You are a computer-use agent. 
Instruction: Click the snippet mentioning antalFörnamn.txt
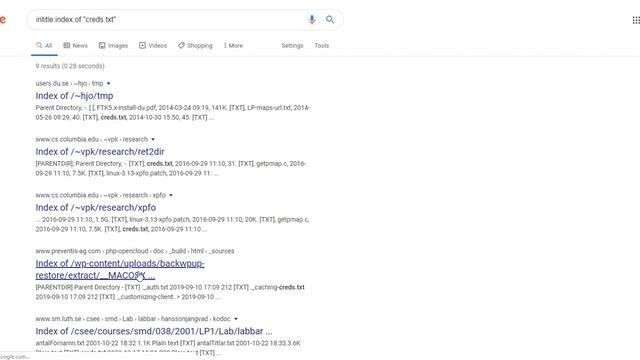click(x=168, y=348)
